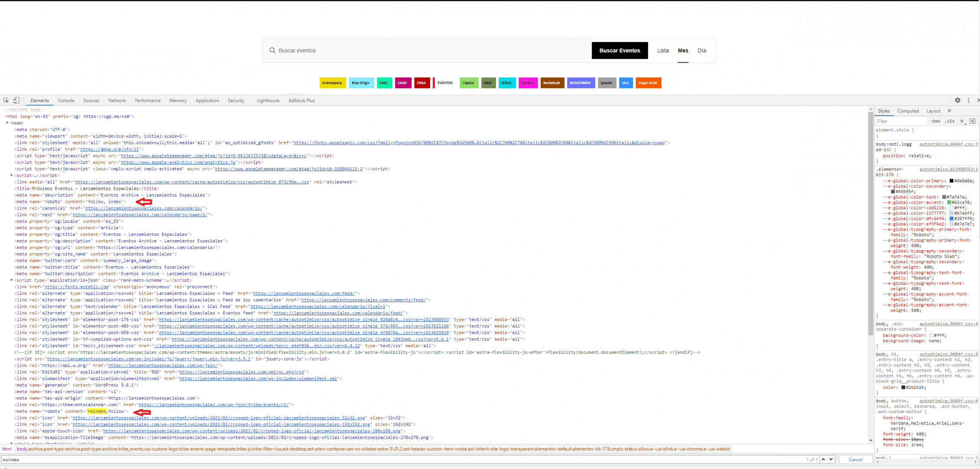Screen dimensions: 980x469
Task: Switch to the Layout styles tab
Action: (x=933, y=111)
